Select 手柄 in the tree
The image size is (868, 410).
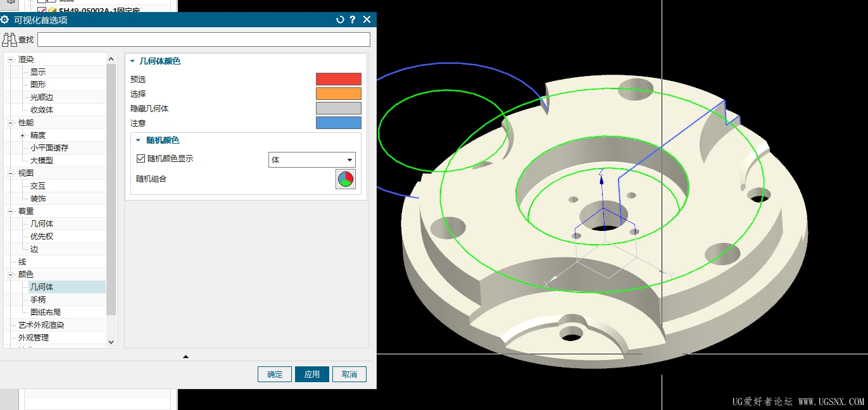pyautogui.click(x=38, y=300)
